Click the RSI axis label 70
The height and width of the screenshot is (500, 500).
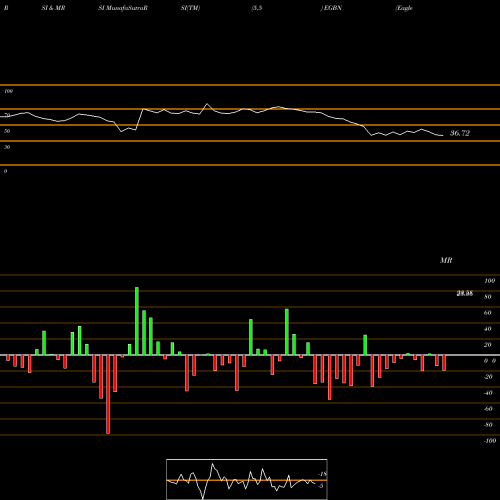pyautogui.click(x=7, y=115)
